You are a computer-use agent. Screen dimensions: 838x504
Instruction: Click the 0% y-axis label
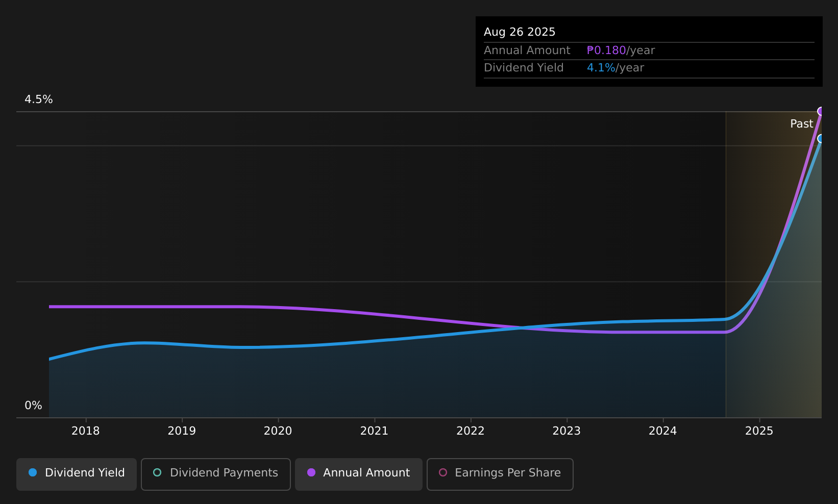34,406
